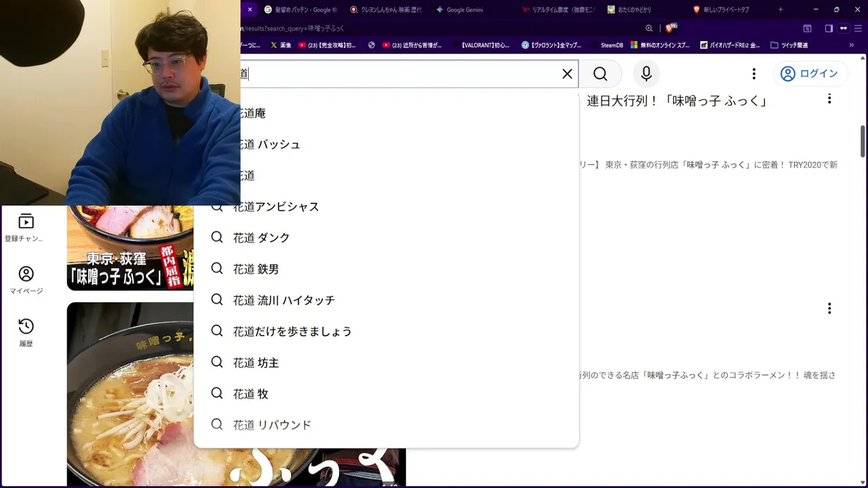Toggle the browser sidebar panel icon

coord(829,28)
